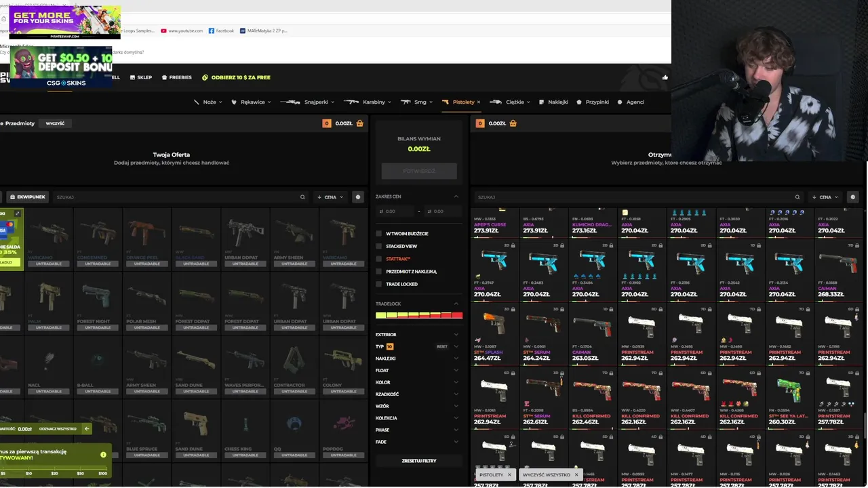The height and width of the screenshot is (488, 868).
Task: Click the right offer basket icon
Action: click(x=513, y=123)
